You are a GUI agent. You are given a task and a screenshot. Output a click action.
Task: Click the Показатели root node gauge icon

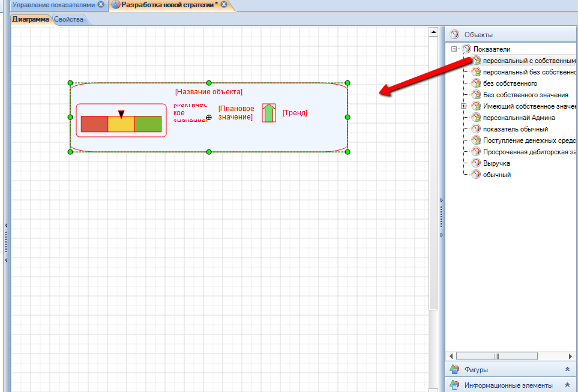pos(466,49)
